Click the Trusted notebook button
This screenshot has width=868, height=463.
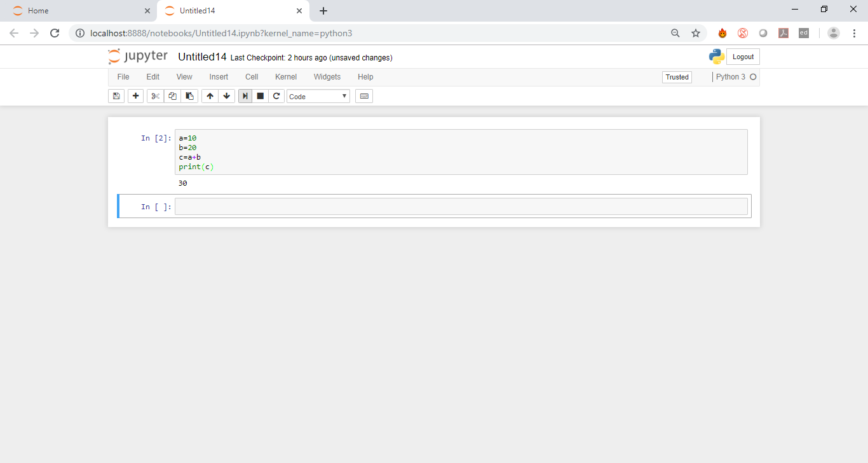(x=677, y=77)
